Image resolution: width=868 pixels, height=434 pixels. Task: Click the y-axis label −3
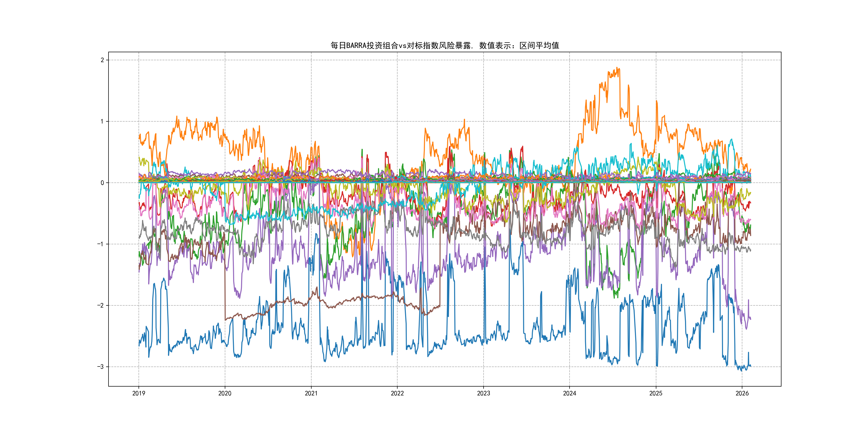(x=100, y=367)
